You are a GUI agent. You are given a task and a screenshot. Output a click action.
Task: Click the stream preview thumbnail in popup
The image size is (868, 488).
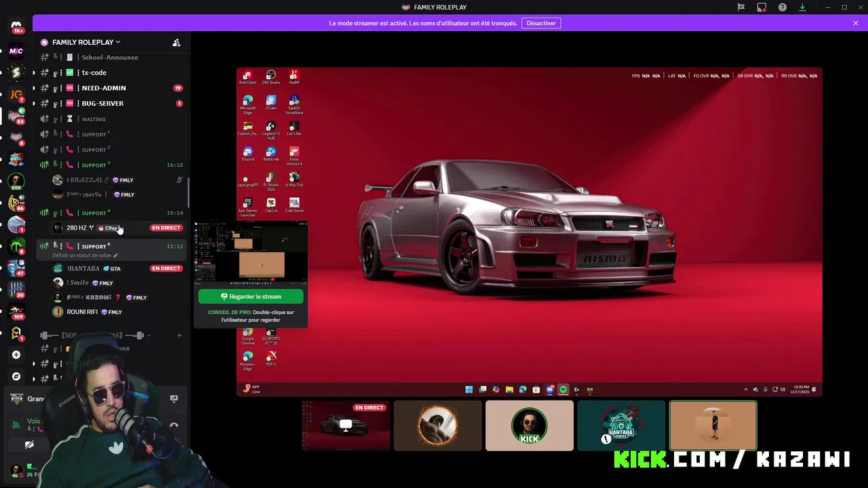point(251,253)
